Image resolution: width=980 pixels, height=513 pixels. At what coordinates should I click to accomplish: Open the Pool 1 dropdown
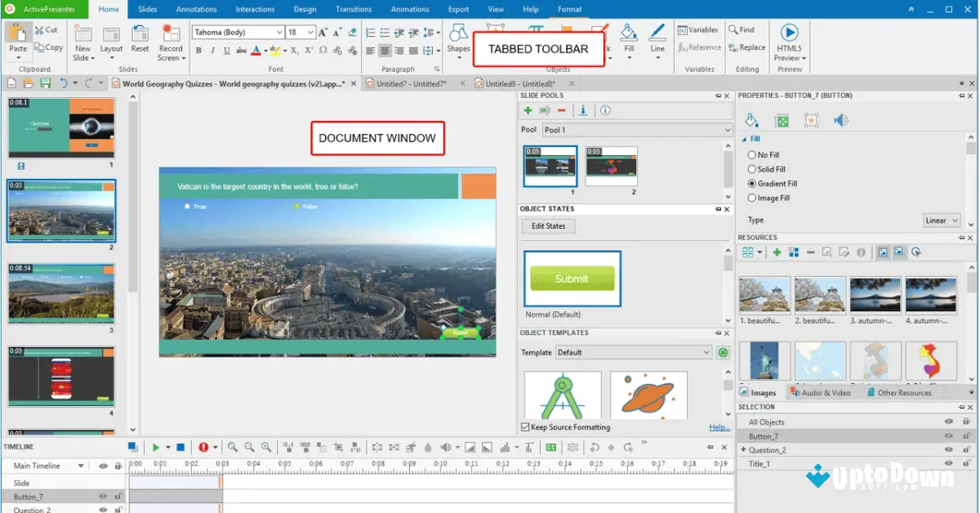[x=725, y=129]
